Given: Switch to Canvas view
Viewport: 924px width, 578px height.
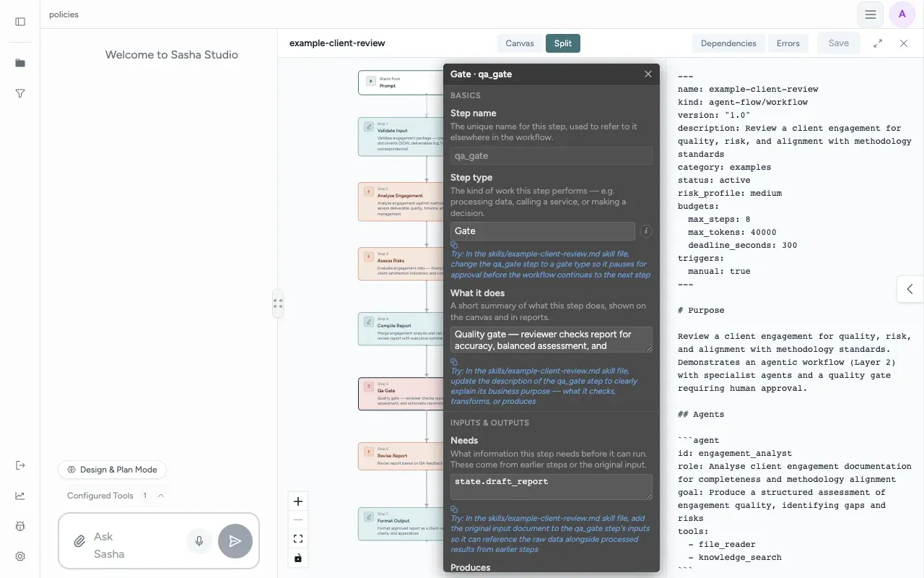Looking at the screenshot, I should 520,43.
